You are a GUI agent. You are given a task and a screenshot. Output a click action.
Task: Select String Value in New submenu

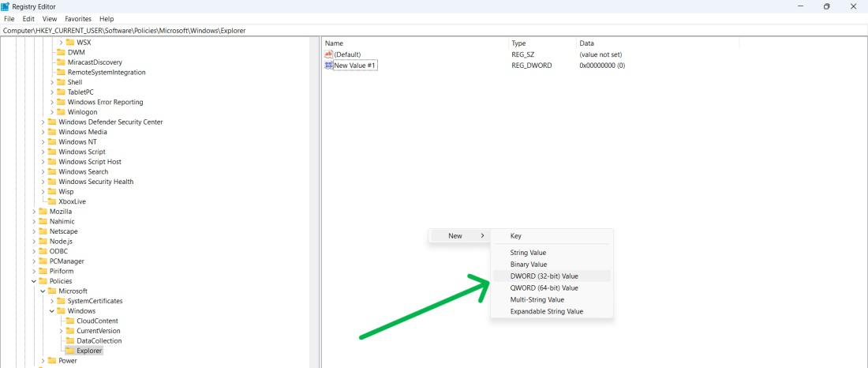(x=552, y=253)
